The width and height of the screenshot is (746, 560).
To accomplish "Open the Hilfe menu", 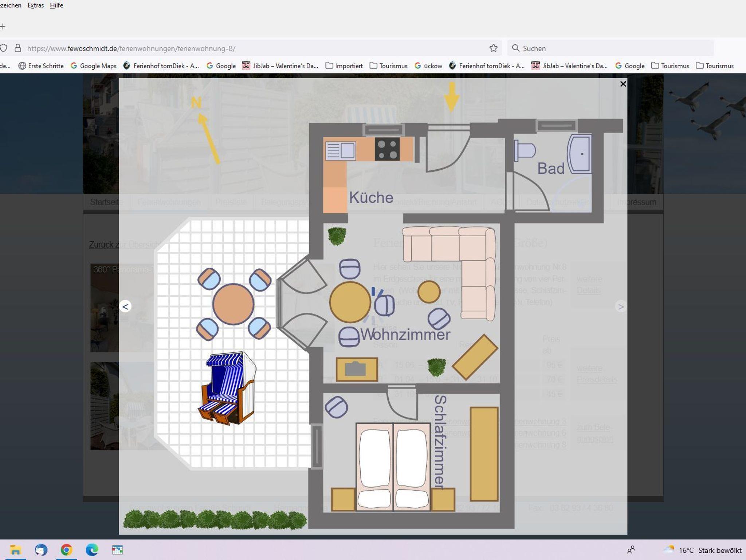I will point(56,5).
